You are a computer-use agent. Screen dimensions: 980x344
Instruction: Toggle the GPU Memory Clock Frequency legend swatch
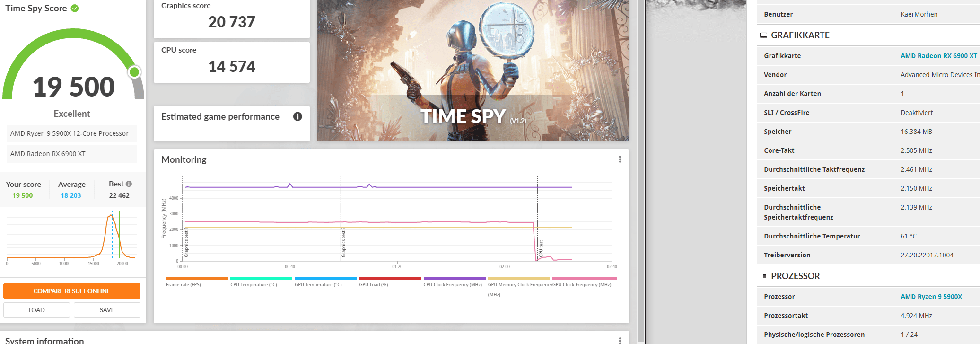(x=519, y=278)
